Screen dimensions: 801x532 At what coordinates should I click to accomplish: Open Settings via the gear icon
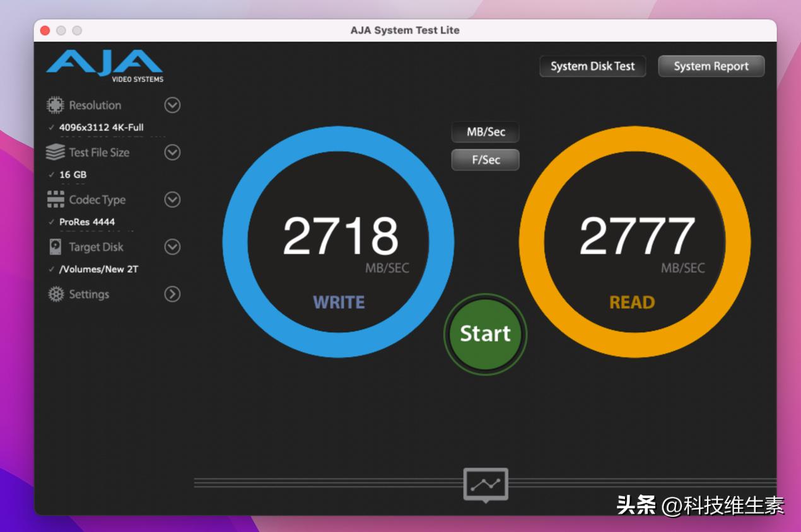click(x=56, y=294)
